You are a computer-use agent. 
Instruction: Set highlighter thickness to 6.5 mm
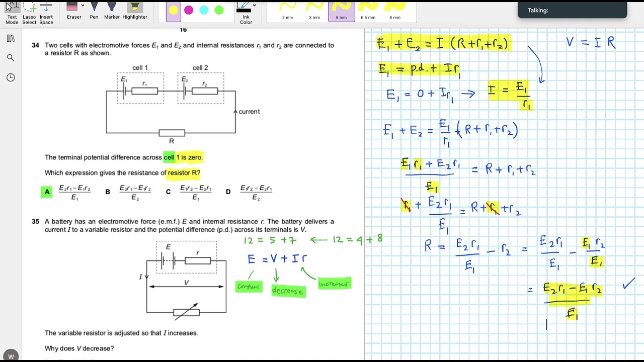point(368,11)
